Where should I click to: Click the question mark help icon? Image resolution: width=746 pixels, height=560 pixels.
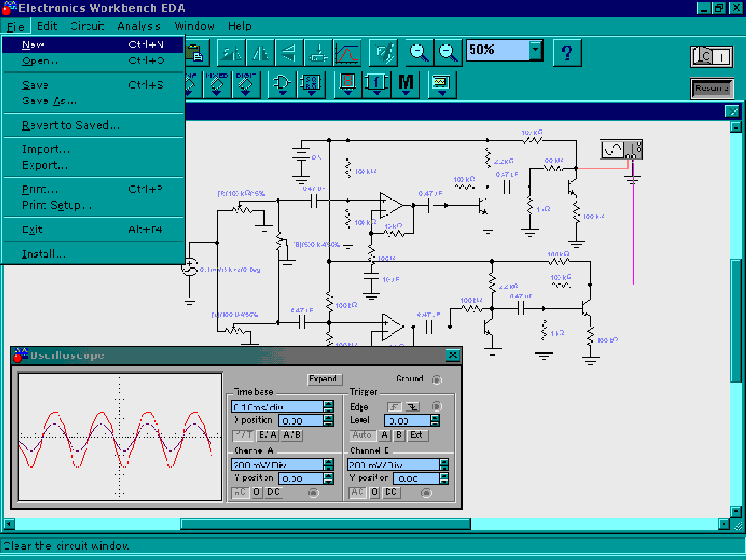tap(567, 52)
